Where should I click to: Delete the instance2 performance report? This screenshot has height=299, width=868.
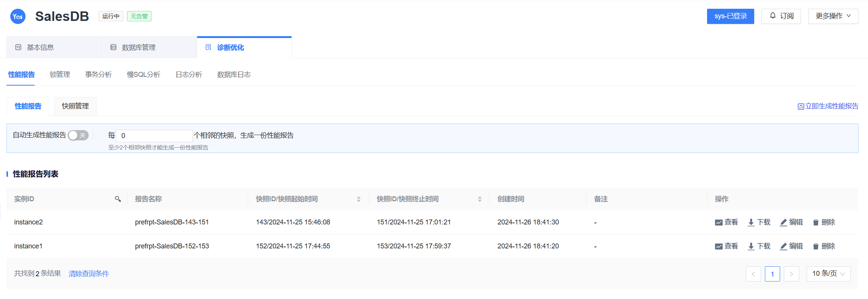(x=823, y=222)
